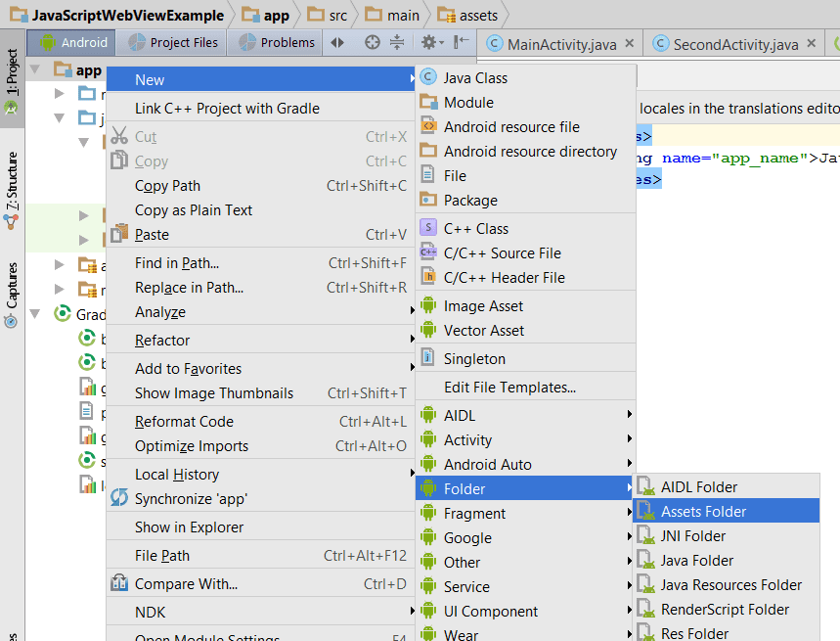Click JavaScriptWebViewExample in the breadcrumb bar

click(x=118, y=15)
